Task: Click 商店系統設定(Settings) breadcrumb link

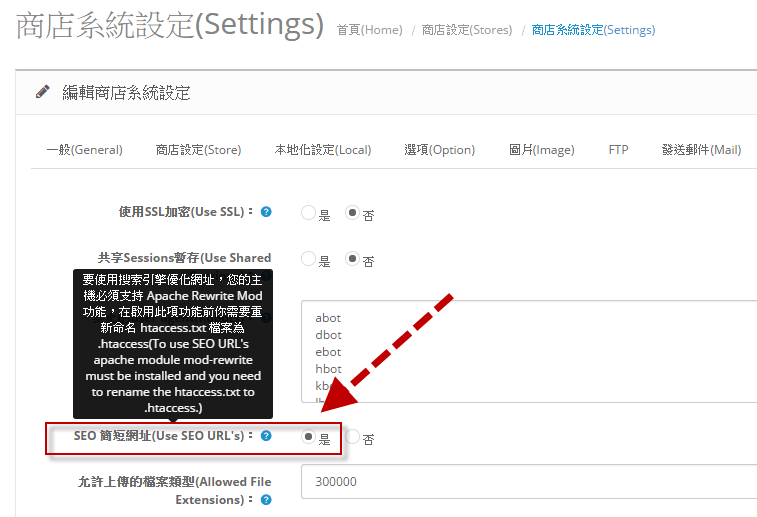Action: point(593,30)
